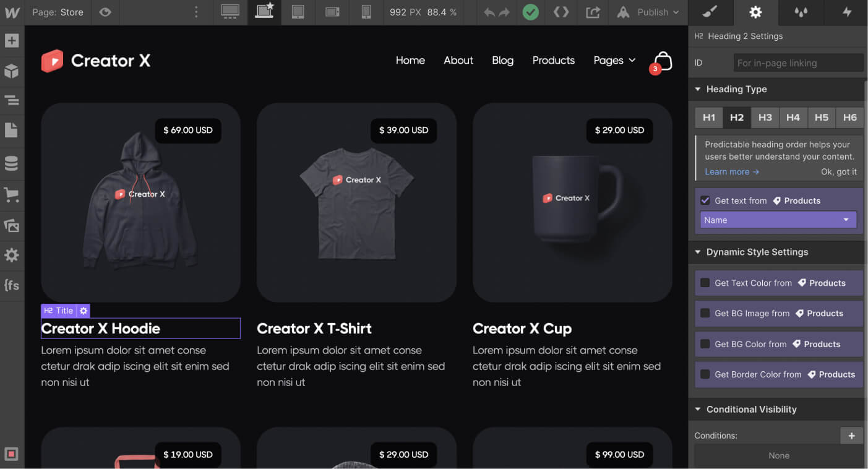Set heading type to H6

pos(850,118)
